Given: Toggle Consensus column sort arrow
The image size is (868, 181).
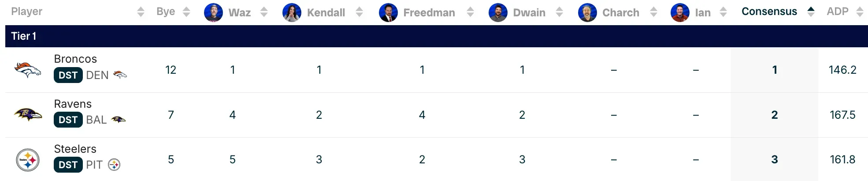Looking at the screenshot, I should (x=811, y=12).
